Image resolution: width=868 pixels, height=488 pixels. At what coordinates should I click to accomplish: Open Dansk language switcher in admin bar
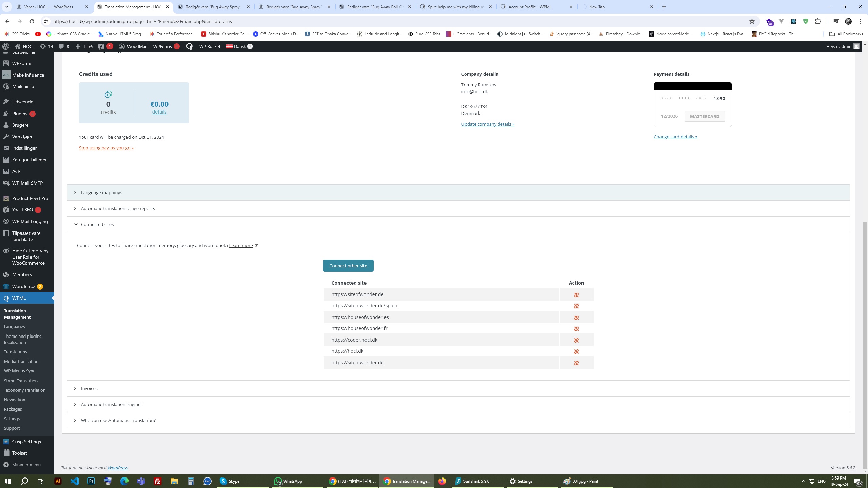[x=239, y=46]
